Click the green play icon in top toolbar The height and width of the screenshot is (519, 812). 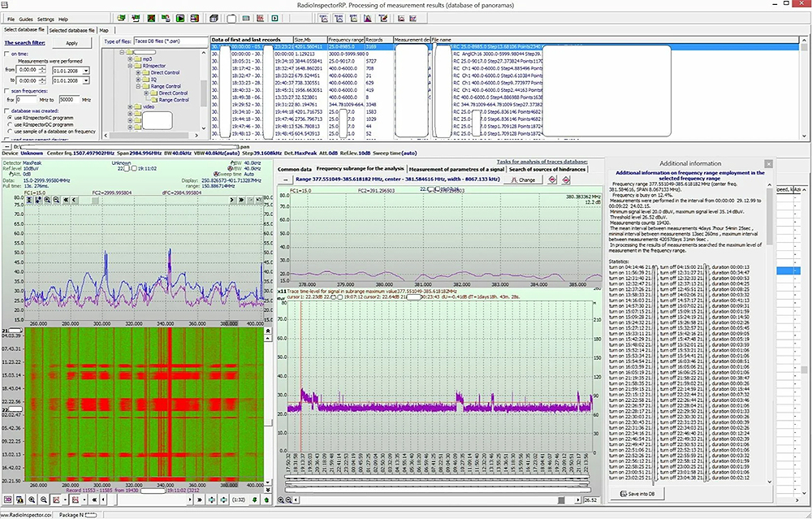(x=180, y=18)
